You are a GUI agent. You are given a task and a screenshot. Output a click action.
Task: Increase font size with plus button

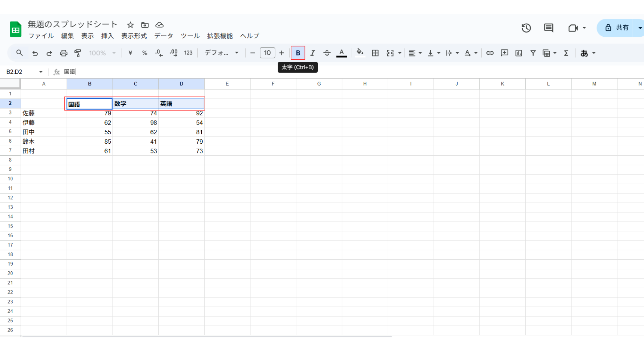[282, 53]
